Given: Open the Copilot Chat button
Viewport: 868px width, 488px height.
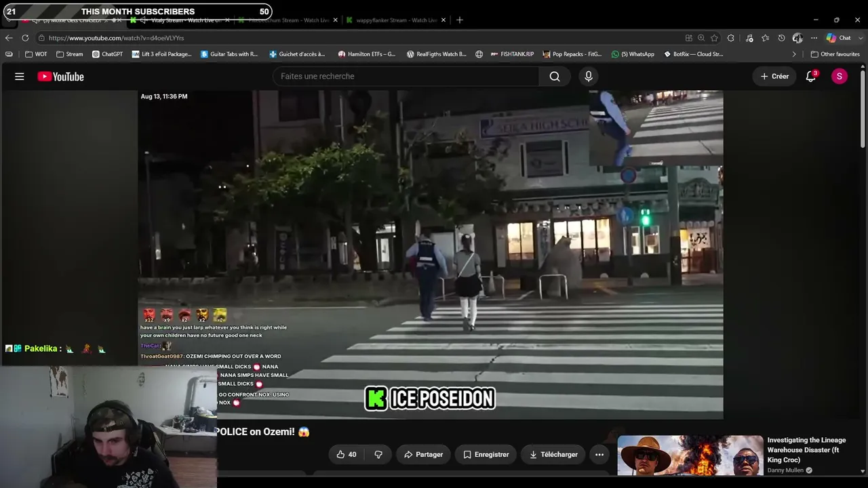Looking at the screenshot, I should (839, 38).
